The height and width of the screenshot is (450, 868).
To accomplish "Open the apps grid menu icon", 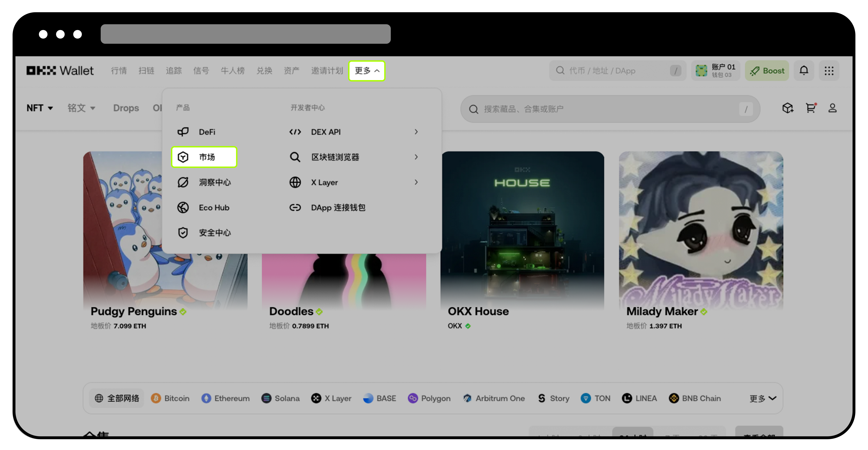I will pyautogui.click(x=829, y=71).
